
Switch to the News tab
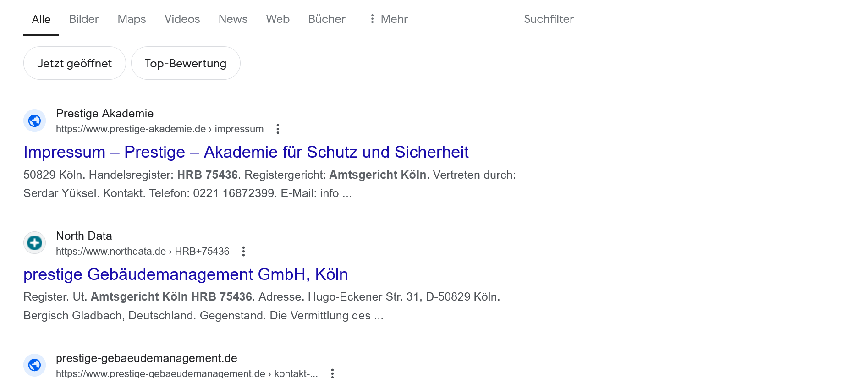pyautogui.click(x=233, y=19)
